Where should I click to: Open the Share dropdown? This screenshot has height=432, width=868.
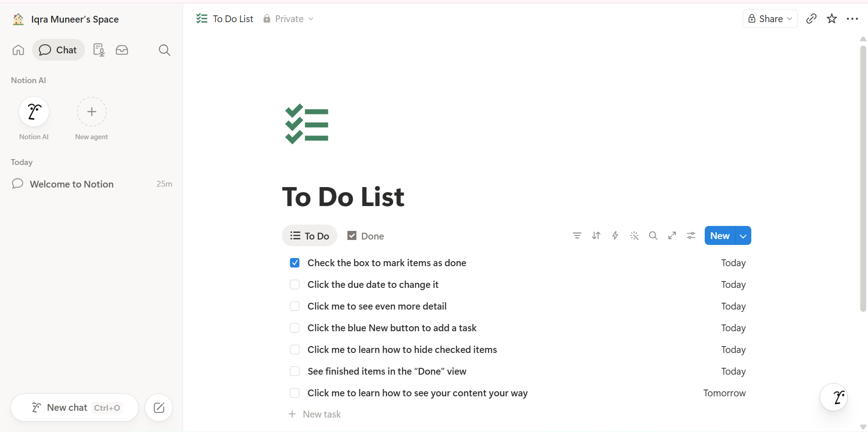coord(770,19)
